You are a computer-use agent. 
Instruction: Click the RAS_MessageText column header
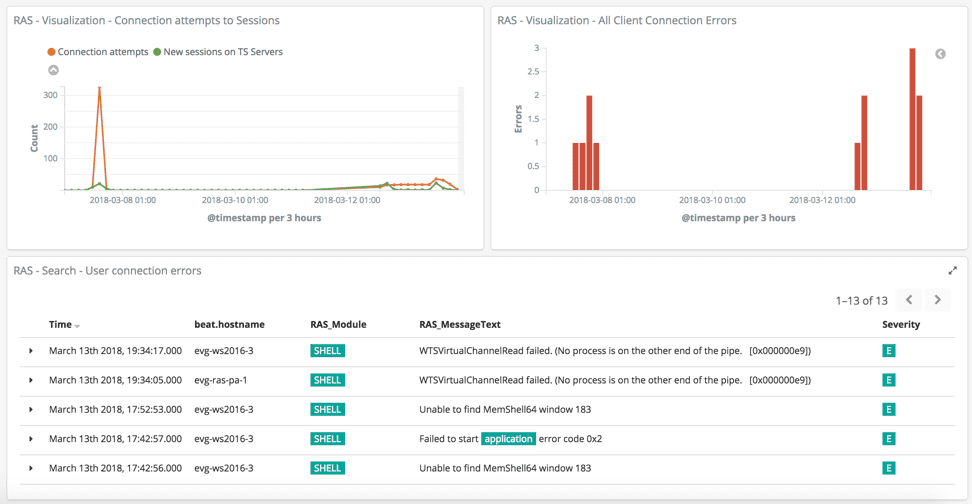[x=460, y=324]
